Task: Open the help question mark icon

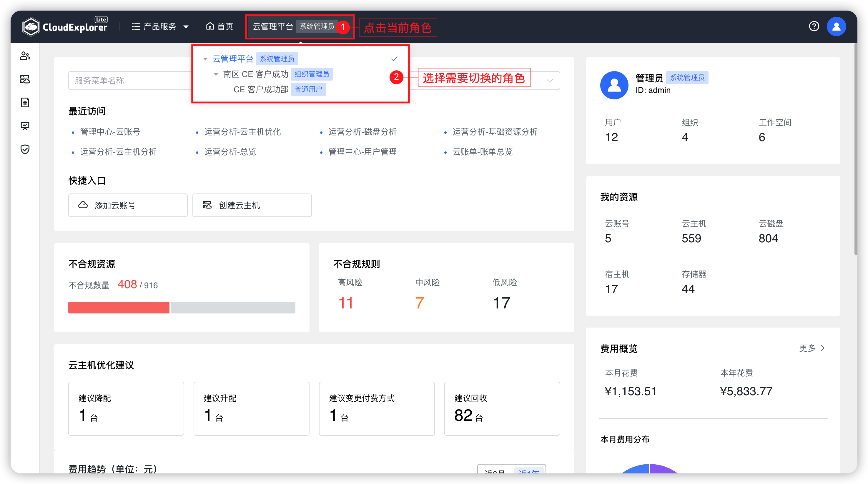Action: coord(814,26)
